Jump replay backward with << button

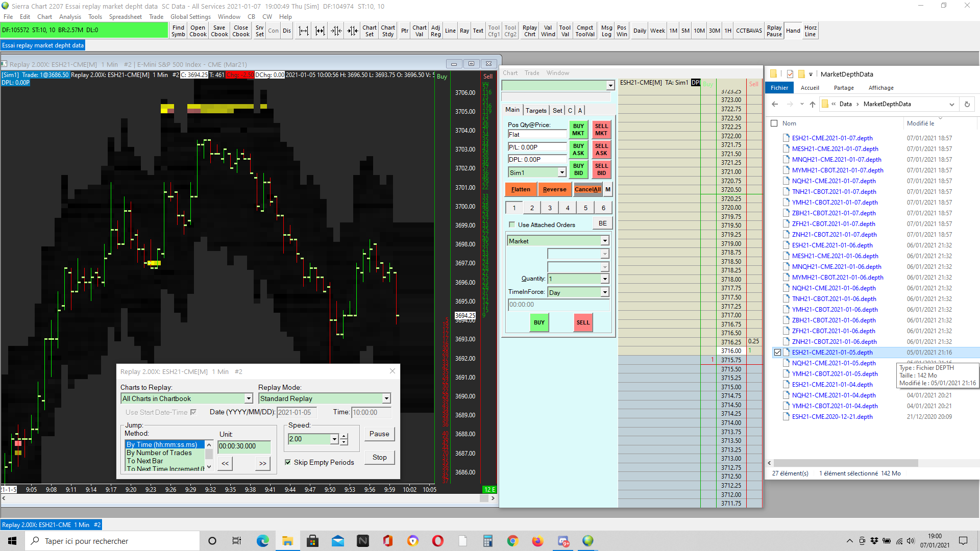tap(225, 463)
